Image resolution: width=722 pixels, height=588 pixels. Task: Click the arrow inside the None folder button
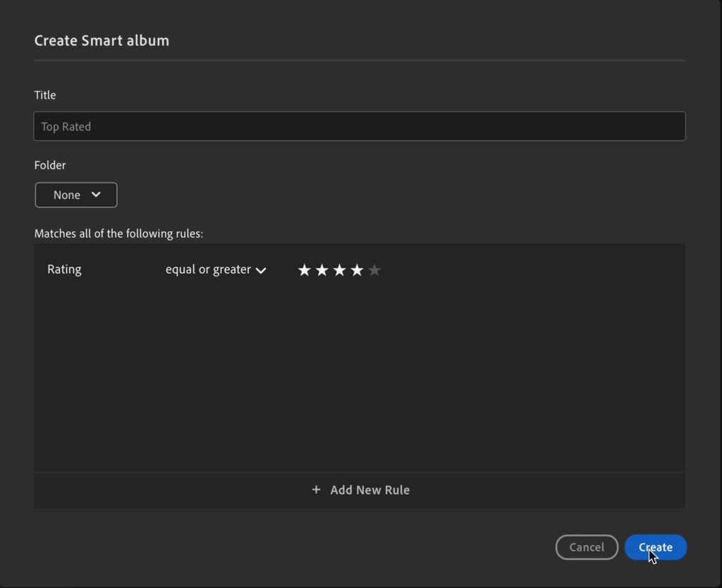(97, 195)
